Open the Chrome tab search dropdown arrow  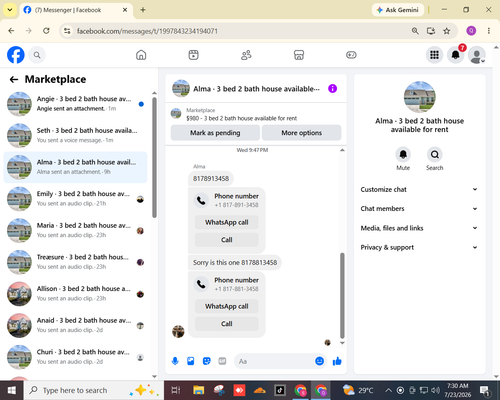point(10,10)
